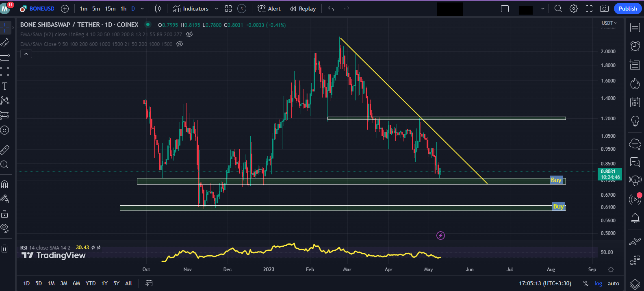Image resolution: width=644 pixels, height=291 pixels.
Task: Toggle log scale mode
Action: [598, 283]
